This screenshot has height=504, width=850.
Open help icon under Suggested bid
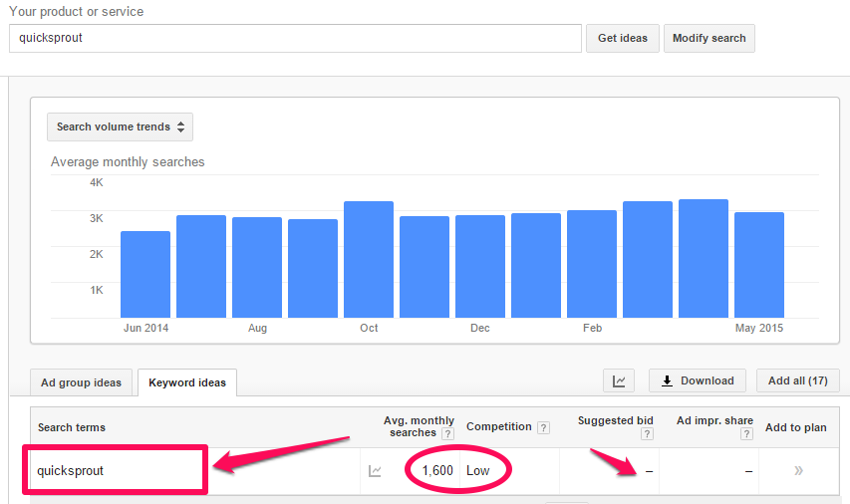point(647,433)
